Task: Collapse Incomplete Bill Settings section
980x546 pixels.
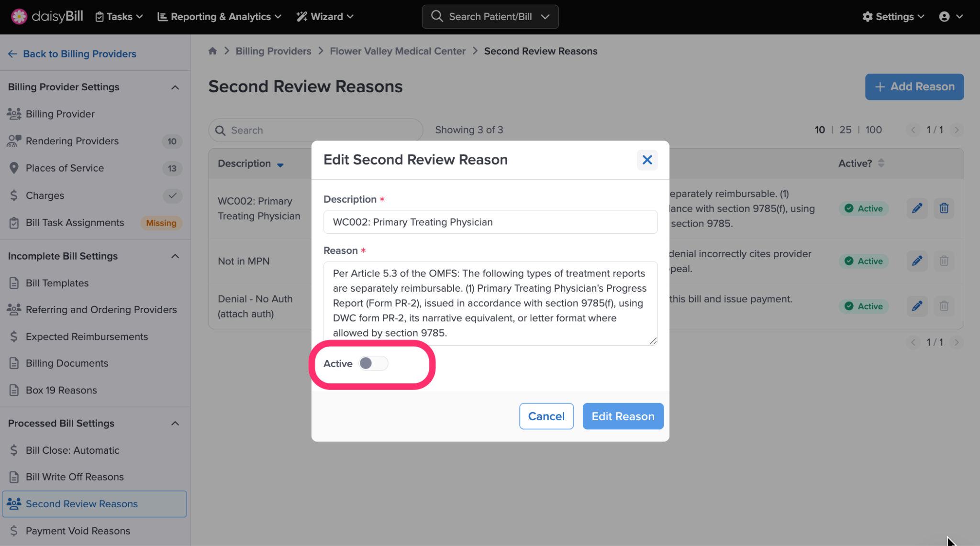Action: (x=175, y=256)
